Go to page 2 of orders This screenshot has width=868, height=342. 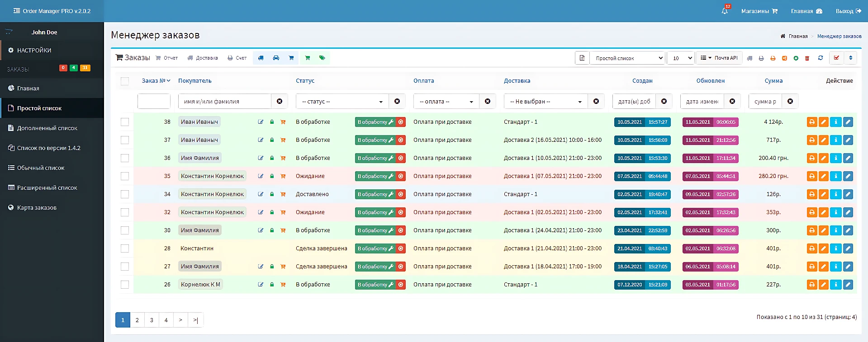coord(137,320)
